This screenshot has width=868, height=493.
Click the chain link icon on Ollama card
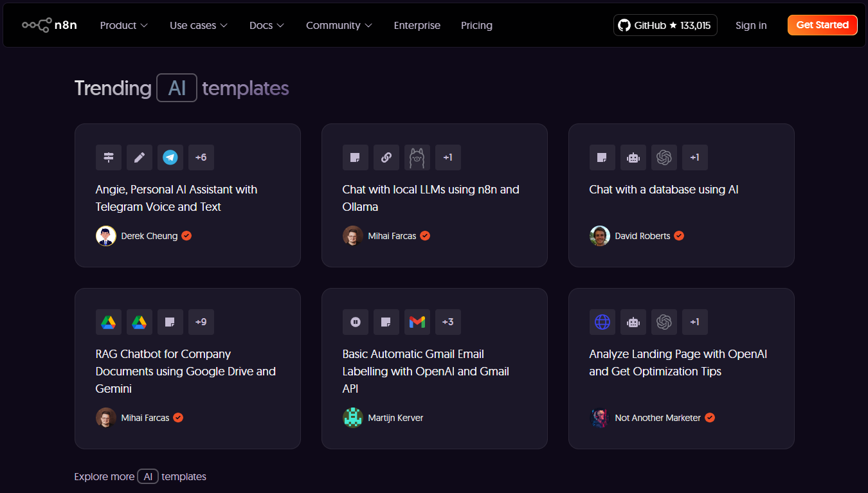[386, 157]
